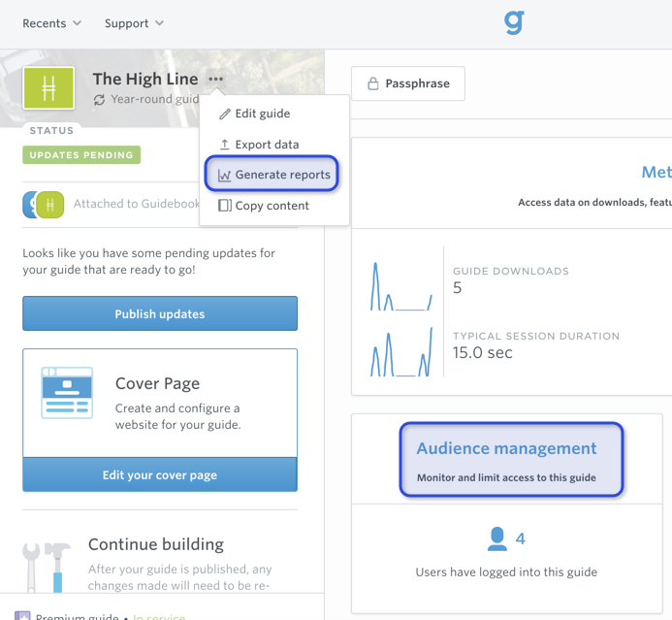Click the In service status text
Screen dimensions: 672x620
[x=159, y=616]
